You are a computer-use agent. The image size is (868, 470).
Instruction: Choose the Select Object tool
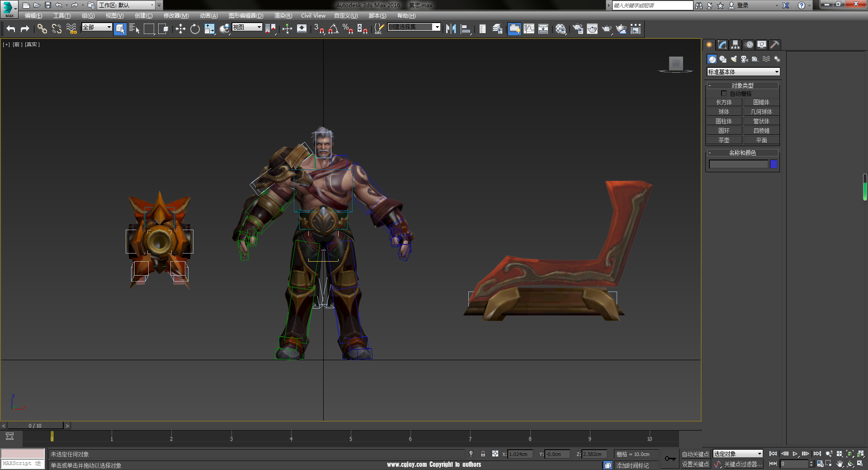tap(120, 29)
